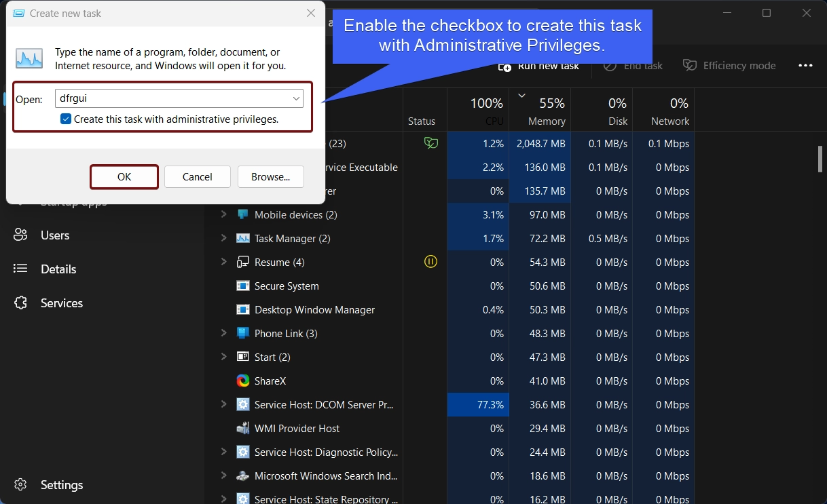This screenshot has width=827, height=504.
Task: Click the 136.0 MB memory value
Action: [x=545, y=168]
